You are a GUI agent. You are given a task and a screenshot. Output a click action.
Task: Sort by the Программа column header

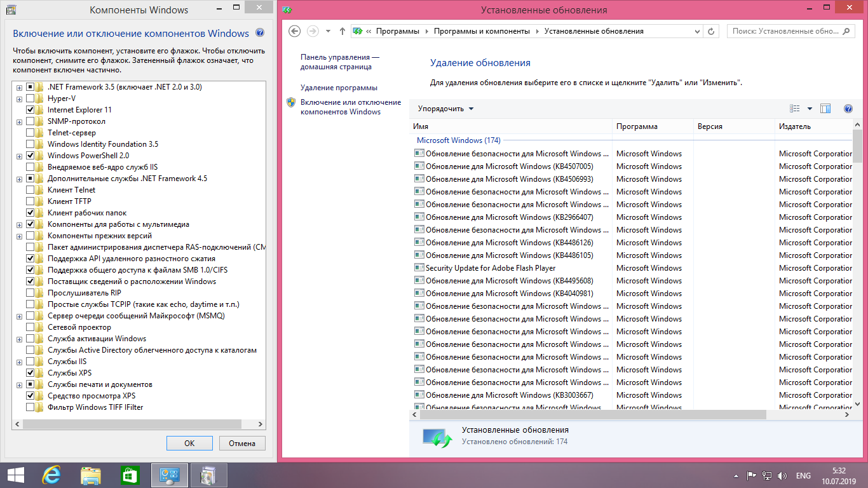653,126
